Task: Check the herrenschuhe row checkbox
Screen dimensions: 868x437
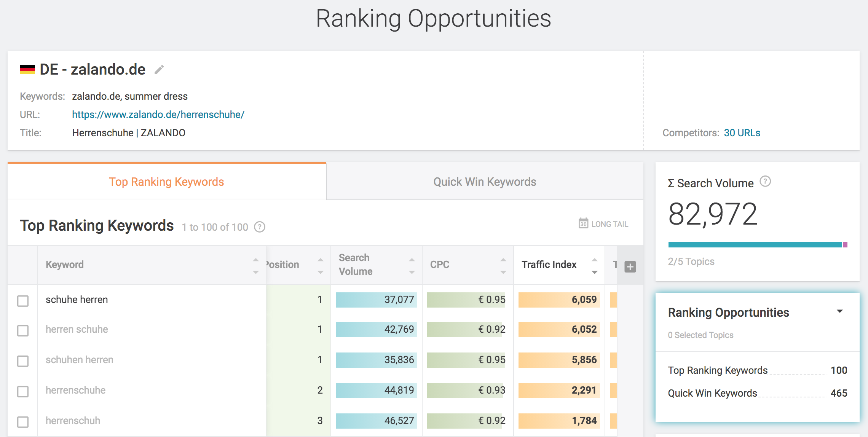Action: coord(23,391)
